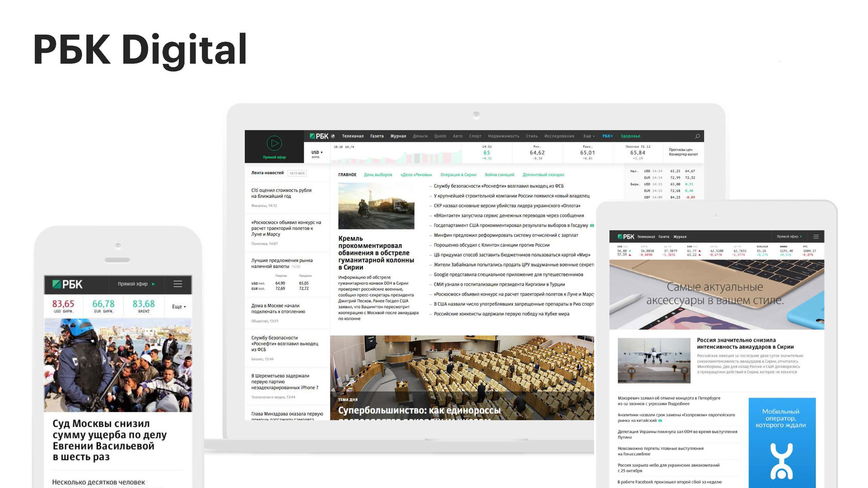Click the РБК logo in laptop navigation bar

(x=319, y=136)
